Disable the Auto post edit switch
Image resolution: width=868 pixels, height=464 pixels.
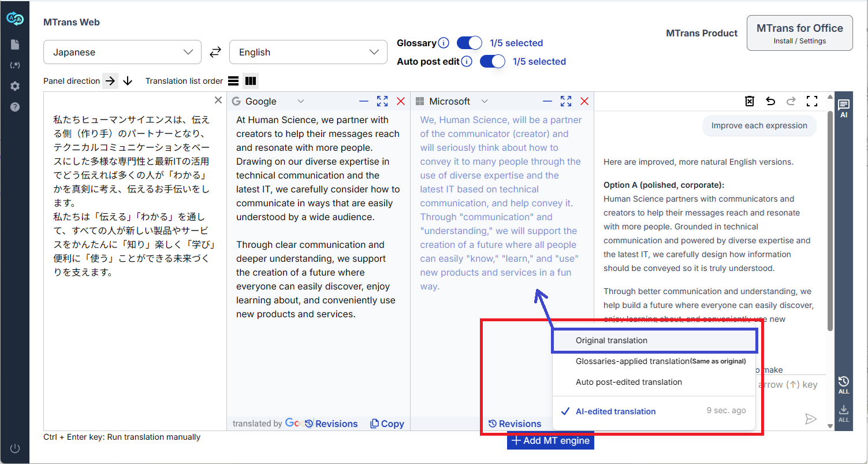pos(492,61)
